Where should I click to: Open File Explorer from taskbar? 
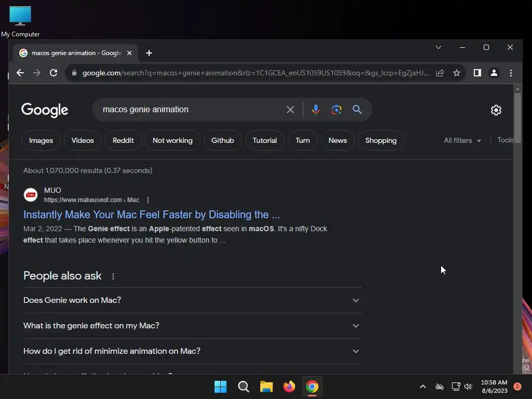(x=267, y=387)
